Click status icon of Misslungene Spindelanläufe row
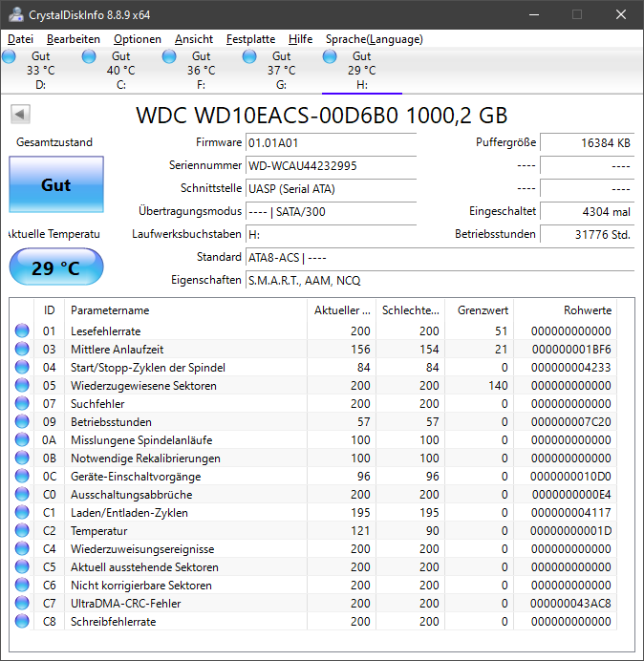Image resolution: width=644 pixels, height=661 pixels. (x=22, y=439)
